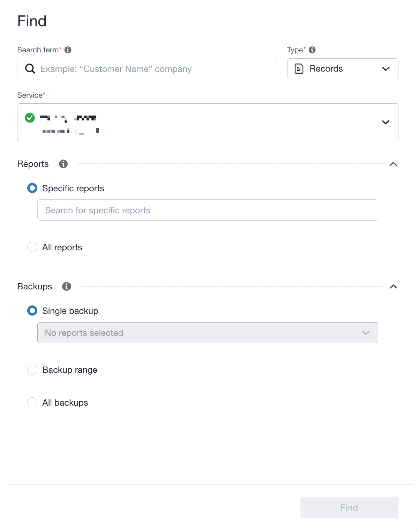Focus the Search term input field
The width and height of the screenshot is (418, 532).
click(x=147, y=69)
